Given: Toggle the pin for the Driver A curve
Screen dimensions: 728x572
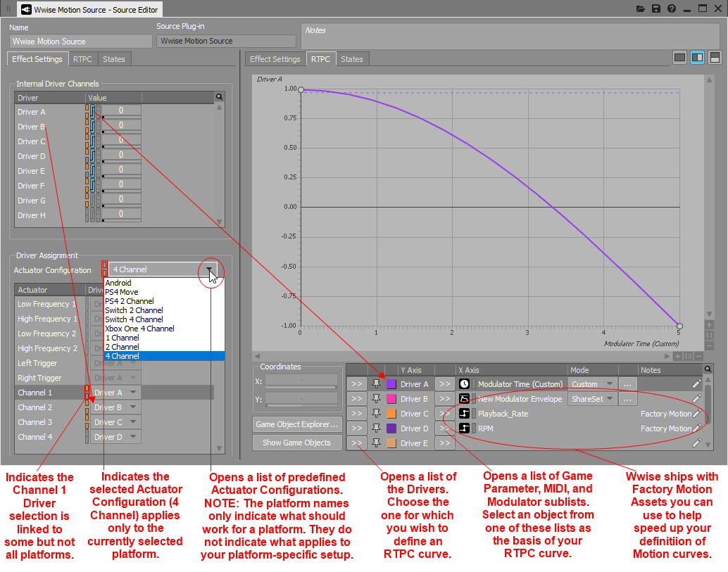Looking at the screenshot, I should pyautogui.click(x=376, y=383).
